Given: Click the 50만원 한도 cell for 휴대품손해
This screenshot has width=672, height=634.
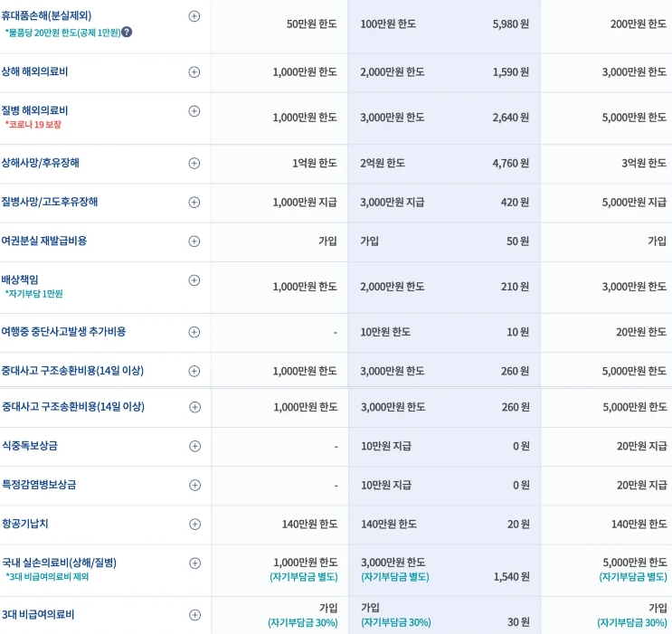Looking at the screenshot, I should (x=311, y=24).
